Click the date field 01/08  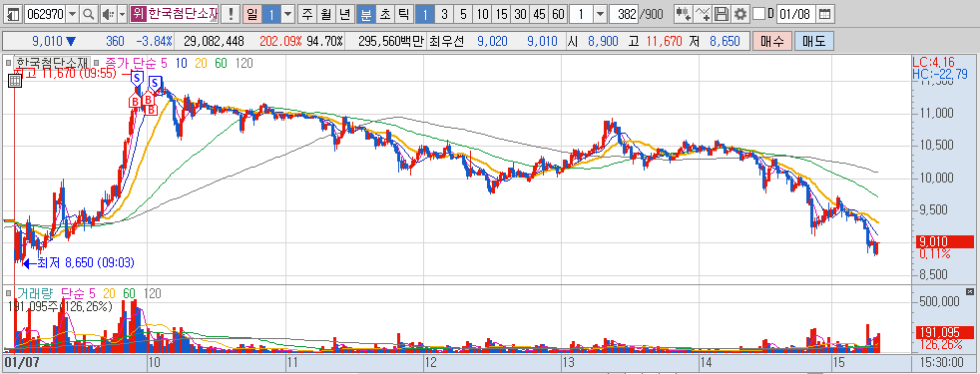click(x=795, y=13)
